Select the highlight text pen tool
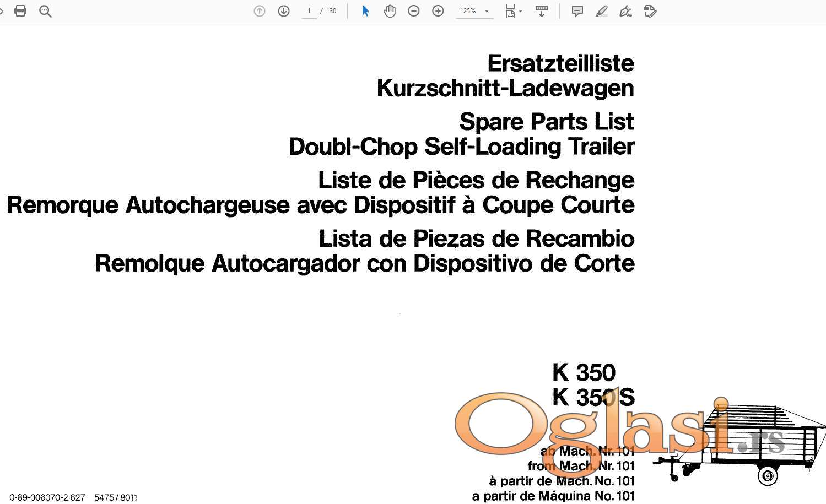This screenshot has width=826, height=504. [x=602, y=11]
